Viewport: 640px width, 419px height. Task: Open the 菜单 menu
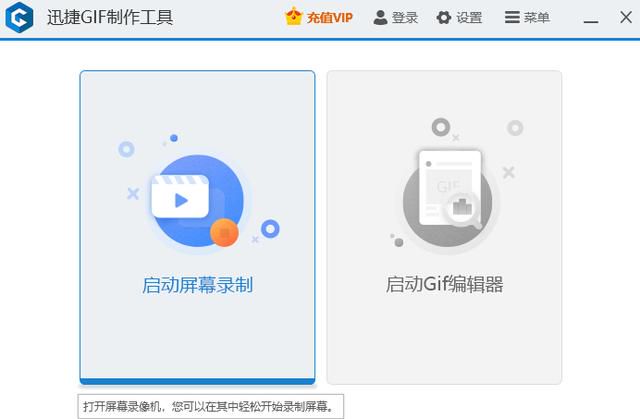coord(527,18)
